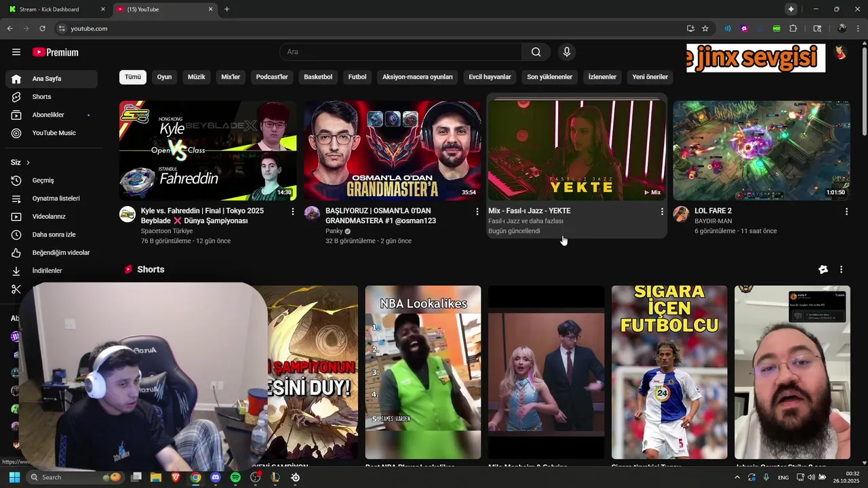Play Kyle vs Fahreddin Beyblade thumbnail
The image size is (868, 488).
(x=208, y=150)
